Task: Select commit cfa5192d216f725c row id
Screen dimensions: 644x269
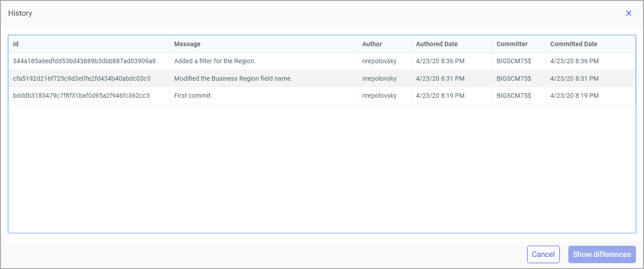Action: [x=82, y=78]
